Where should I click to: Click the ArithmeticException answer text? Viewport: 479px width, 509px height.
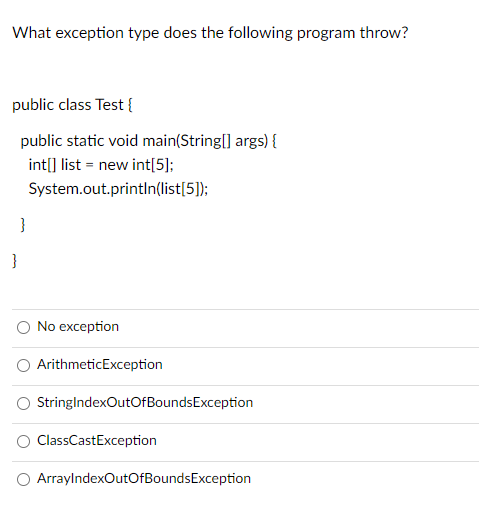coord(100,365)
